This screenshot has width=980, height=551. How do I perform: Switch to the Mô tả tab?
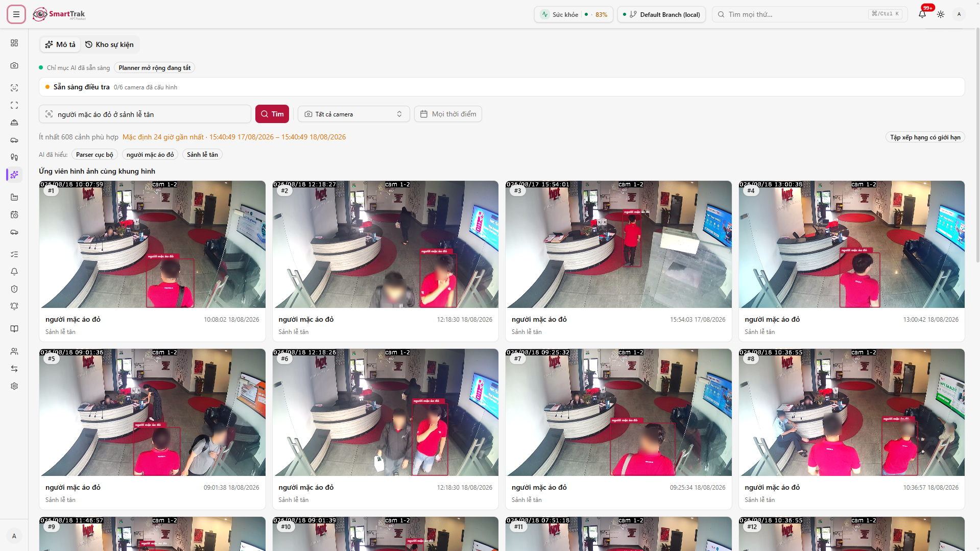pos(60,44)
